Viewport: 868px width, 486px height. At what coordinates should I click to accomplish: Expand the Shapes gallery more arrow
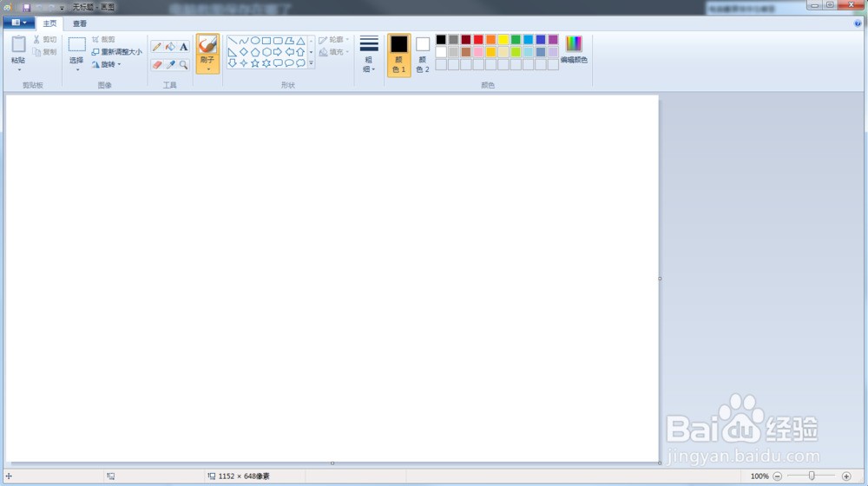311,63
